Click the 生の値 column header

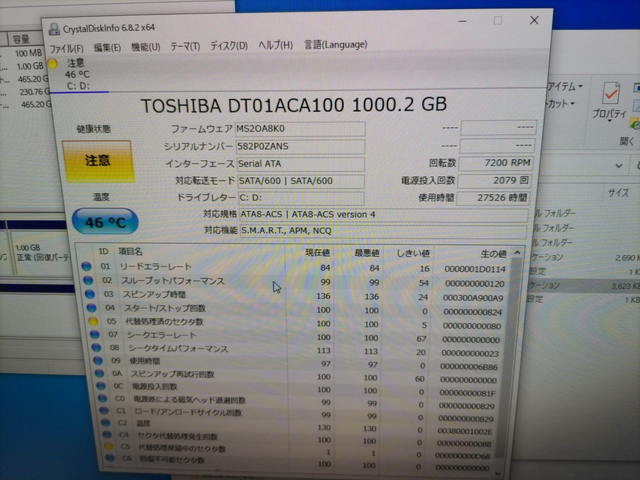(493, 254)
